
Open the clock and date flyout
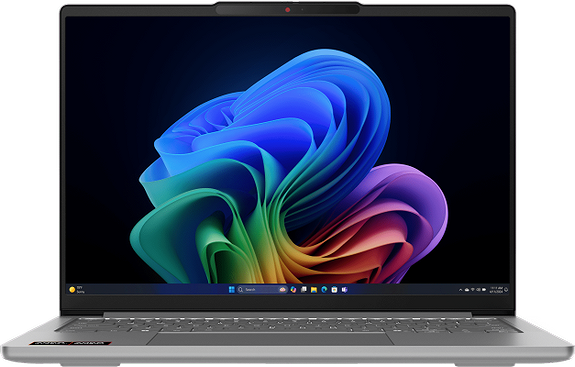point(496,290)
